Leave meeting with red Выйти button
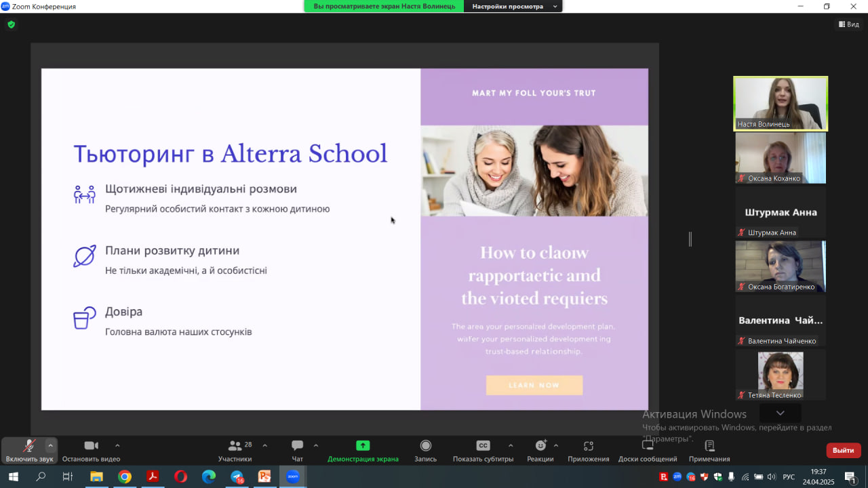Image resolution: width=868 pixels, height=488 pixels. (x=844, y=450)
